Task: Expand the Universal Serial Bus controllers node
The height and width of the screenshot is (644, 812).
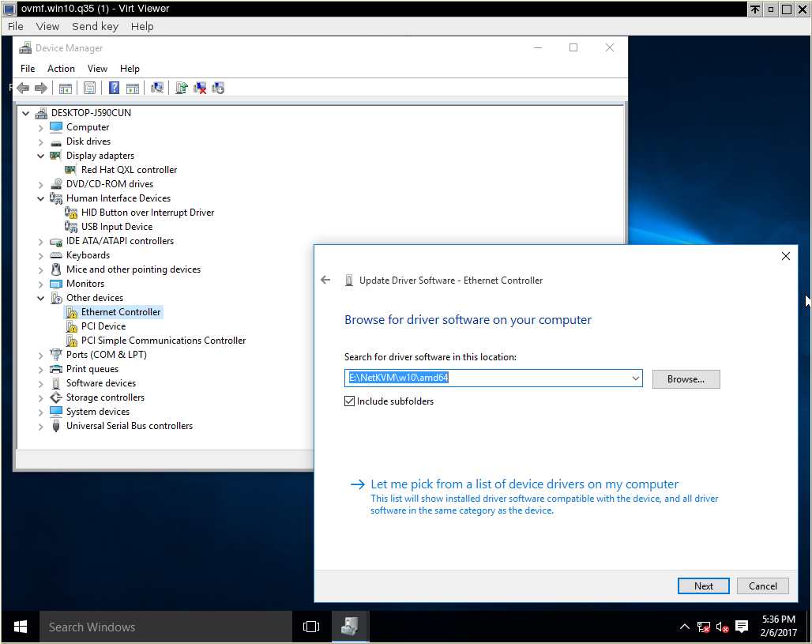Action: pyautogui.click(x=40, y=426)
